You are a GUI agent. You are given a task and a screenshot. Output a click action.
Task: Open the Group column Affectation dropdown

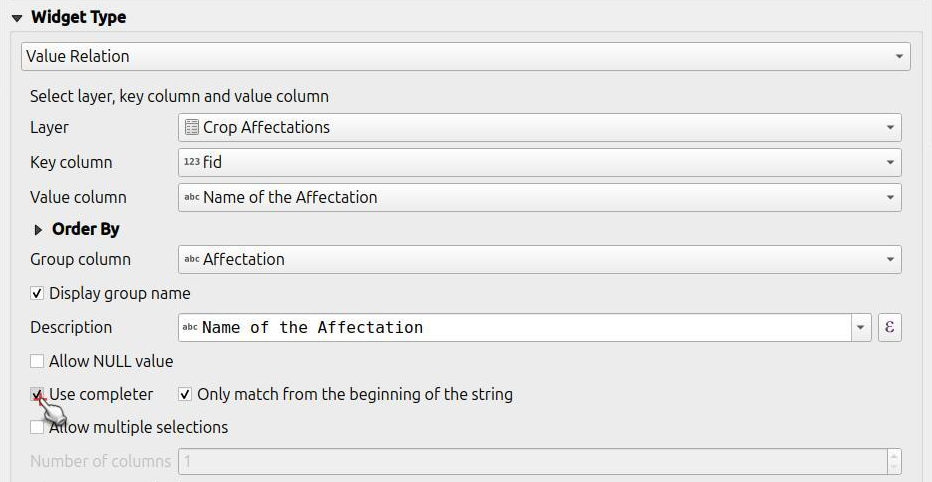(540, 259)
